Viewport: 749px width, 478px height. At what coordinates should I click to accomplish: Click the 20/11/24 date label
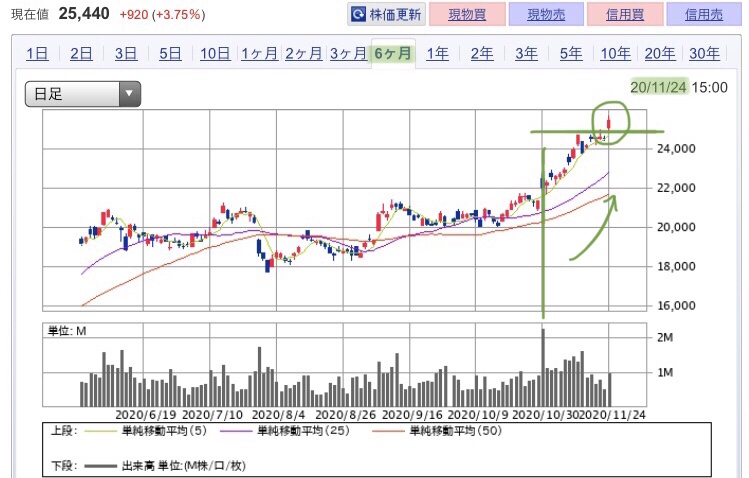658,87
